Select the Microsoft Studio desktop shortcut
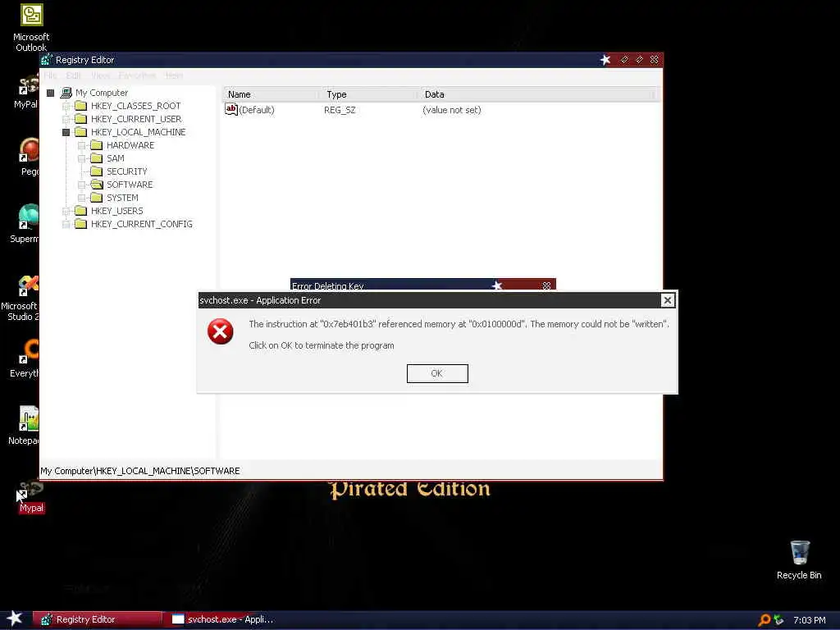Viewport: 840px width, 630px height. pos(21,298)
